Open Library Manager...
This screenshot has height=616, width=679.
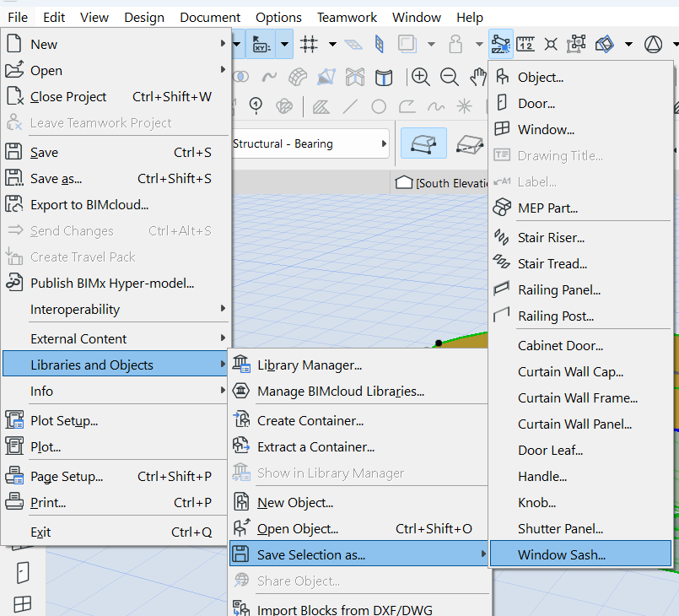pyautogui.click(x=358, y=365)
